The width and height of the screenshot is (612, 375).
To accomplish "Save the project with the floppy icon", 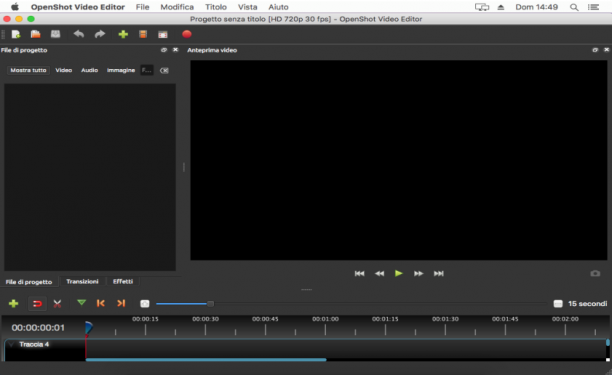I will [55, 34].
